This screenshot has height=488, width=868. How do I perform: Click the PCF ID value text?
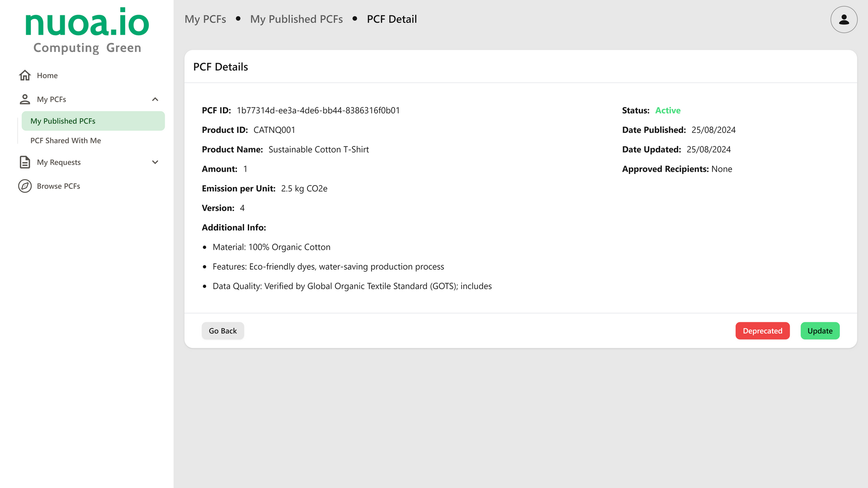(x=318, y=111)
